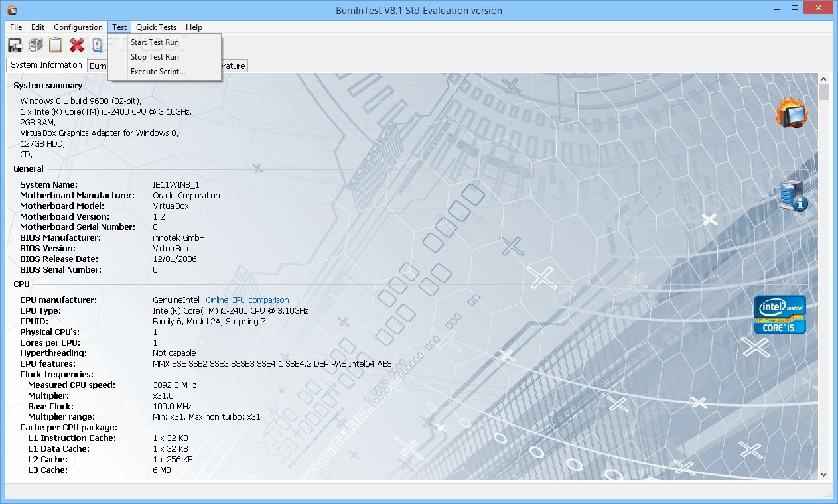Click the BurnInTest app icon in title bar

[x=13, y=10]
